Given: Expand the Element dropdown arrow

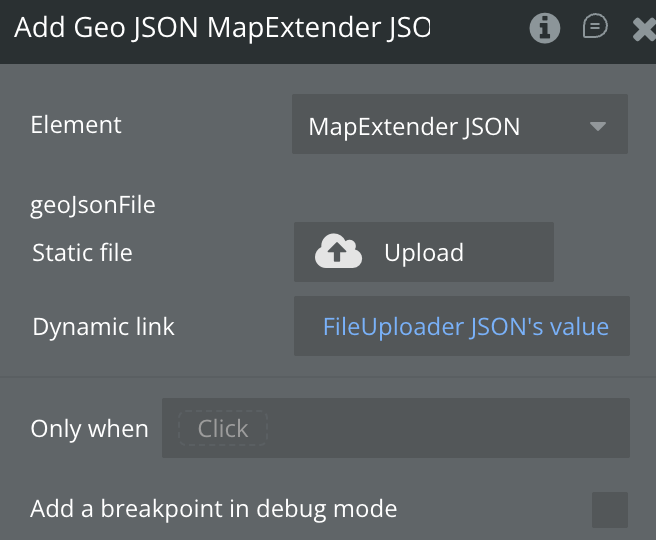Looking at the screenshot, I should (x=598, y=126).
